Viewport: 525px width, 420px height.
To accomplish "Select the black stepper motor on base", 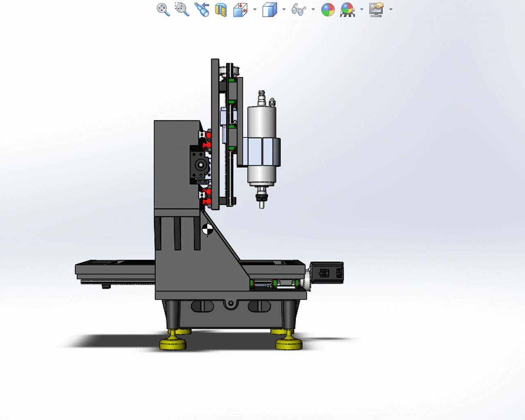I will (x=326, y=273).
